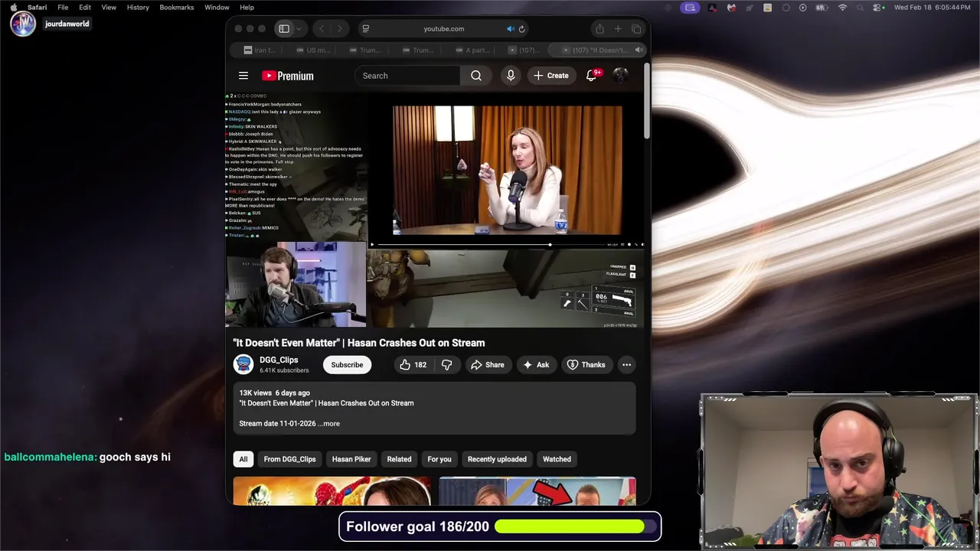The image size is (980, 551).
Task: Like the video with 182 likes
Action: [x=413, y=365]
